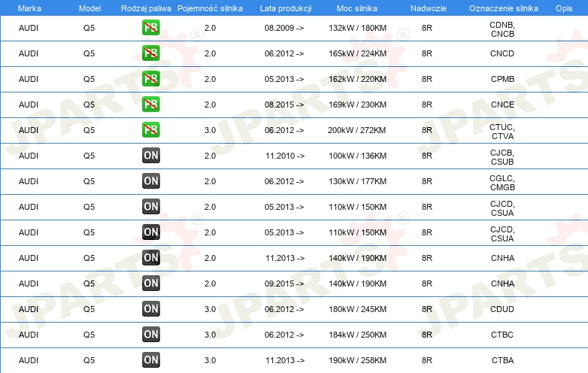Image resolution: width=588 pixels, height=373 pixels.
Task: Click the Oznaczenie silnika column header
Action: 503,8
